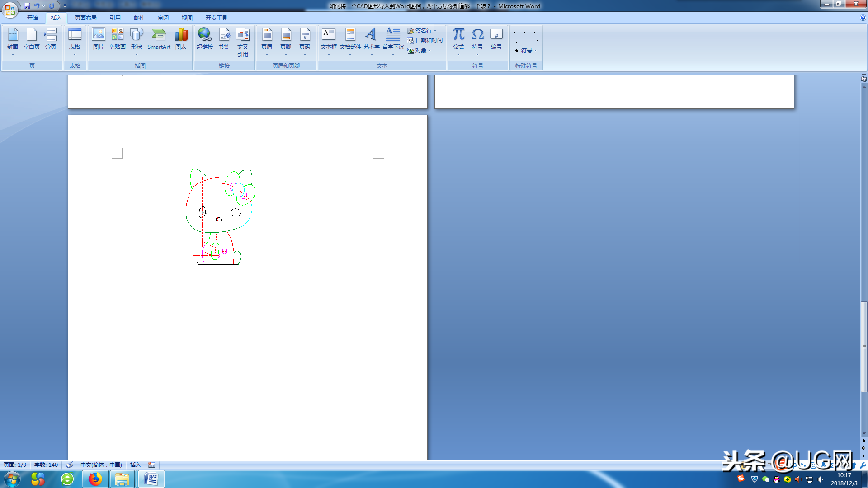This screenshot has height=488, width=868.
Task: Click 日期和时间 button
Action: [425, 41]
